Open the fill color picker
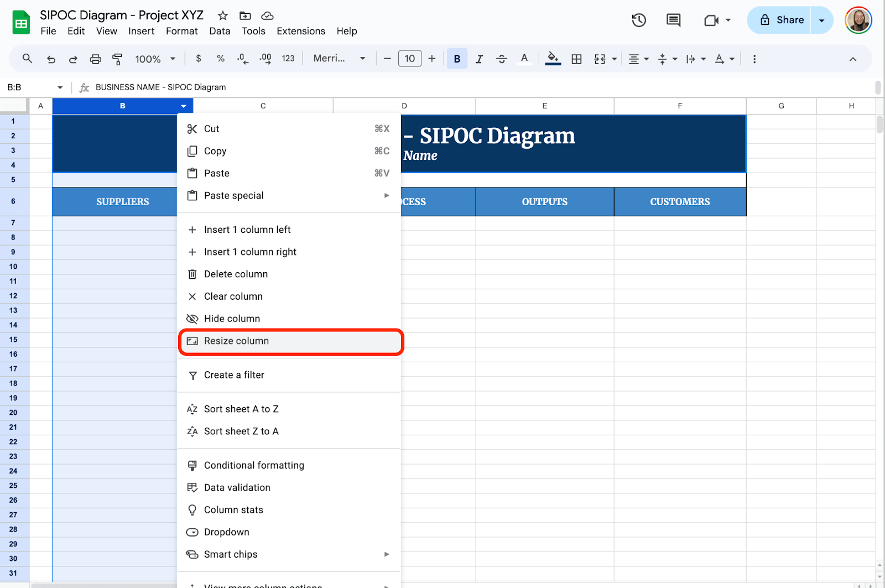Image resolution: width=885 pixels, height=588 pixels. coord(553,59)
